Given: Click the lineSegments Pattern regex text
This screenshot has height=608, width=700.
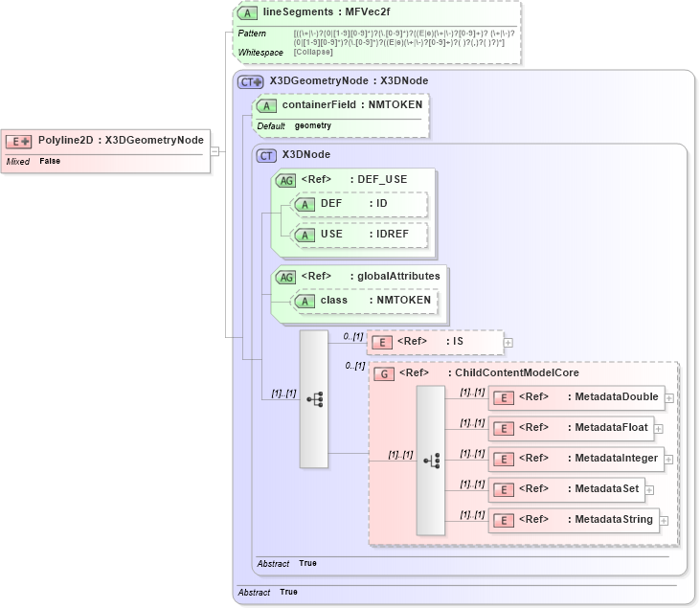Looking at the screenshot, I should click(404, 38).
